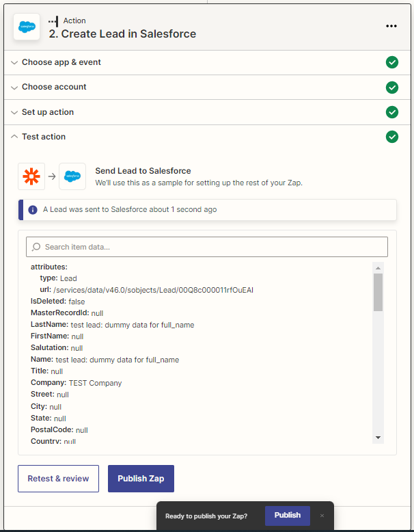This screenshot has height=532, width=414.
Task: Click the Title: null row
Action: click(46, 371)
